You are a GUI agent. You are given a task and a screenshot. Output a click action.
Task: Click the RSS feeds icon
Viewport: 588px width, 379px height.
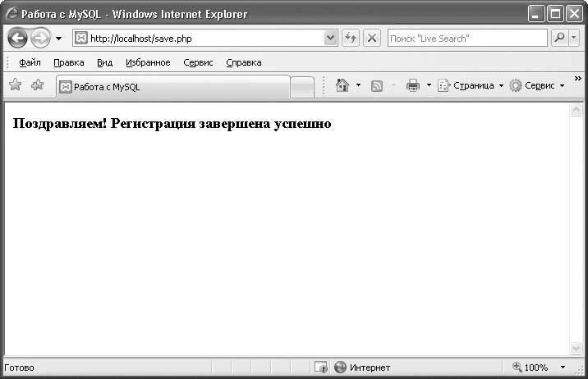(377, 85)
